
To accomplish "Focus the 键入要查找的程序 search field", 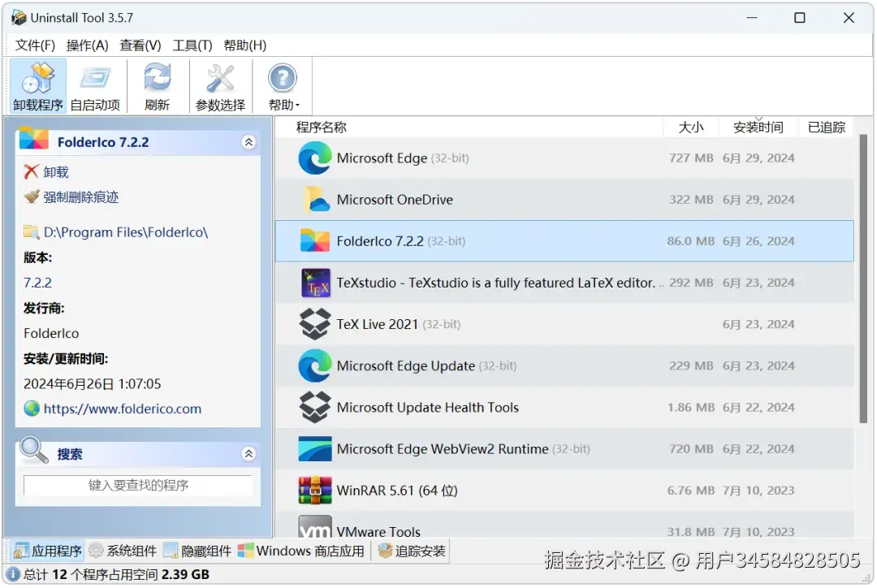I will (138, 486).
